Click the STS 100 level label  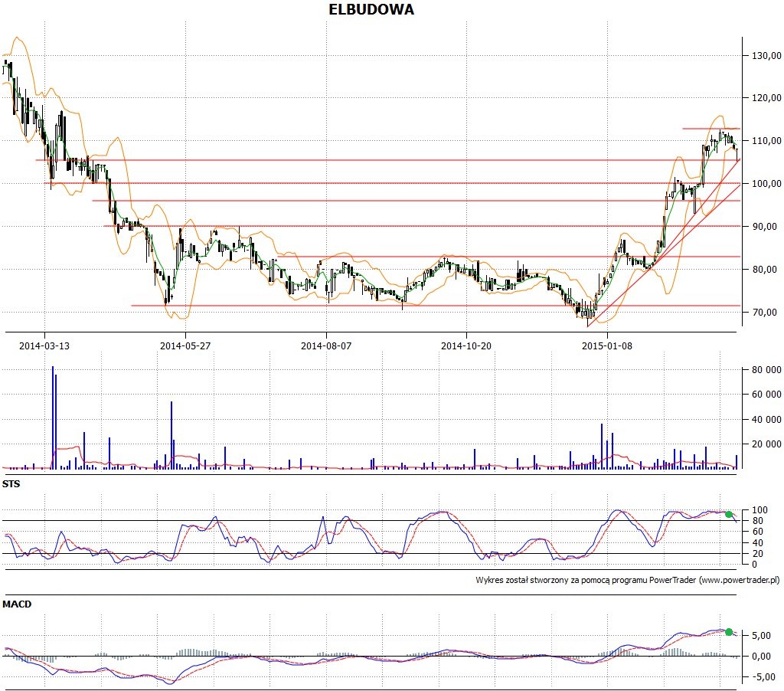(759, 510)
